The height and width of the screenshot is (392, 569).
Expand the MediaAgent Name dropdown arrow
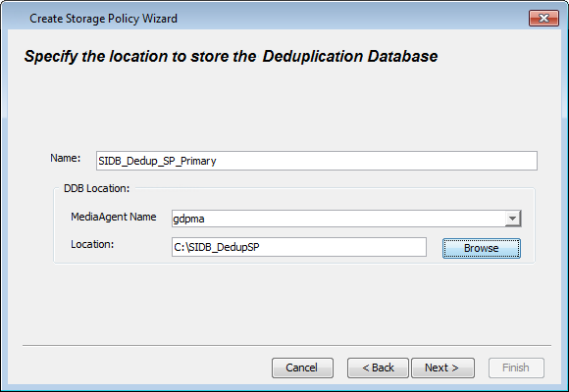pos(512,219)
